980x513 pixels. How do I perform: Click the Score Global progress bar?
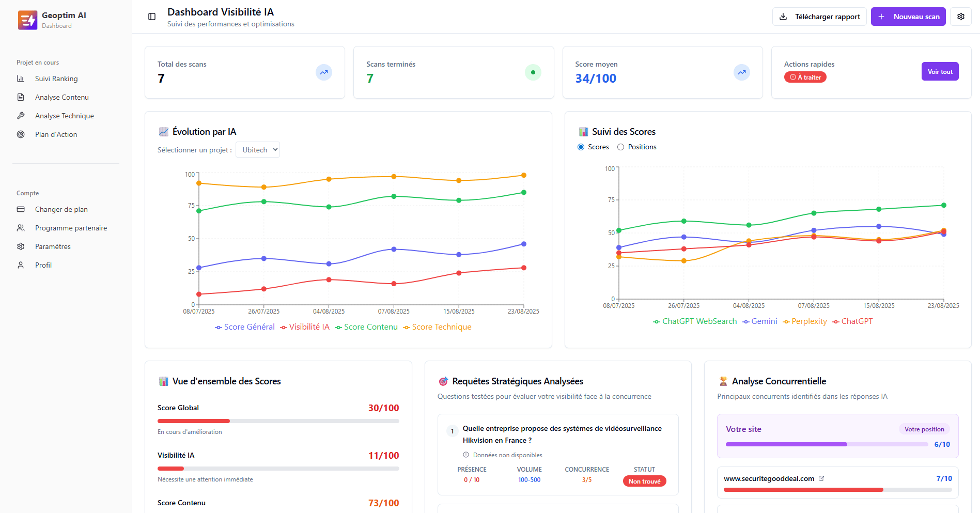click(278, 421)
